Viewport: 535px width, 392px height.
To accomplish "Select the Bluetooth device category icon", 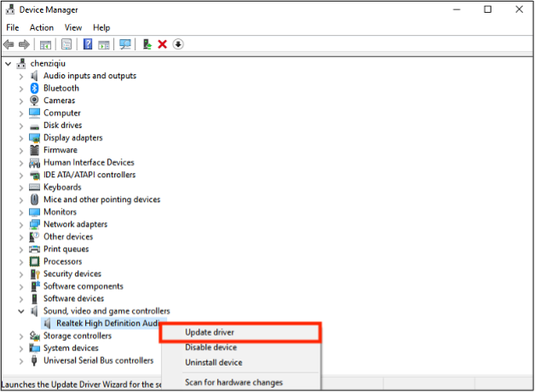I will [x=35, y=88].
